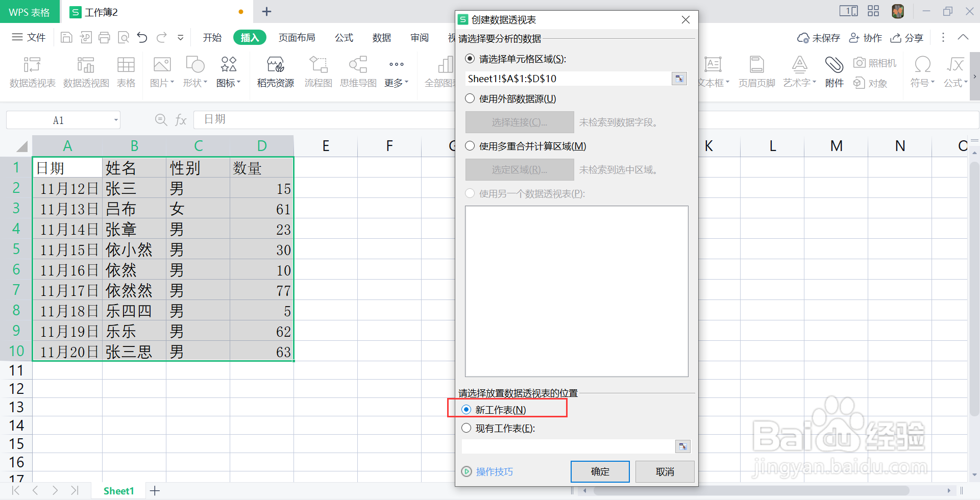Switch to the 开始 ribbon tab
The width and height of the screenshot is (980, 500).
[212, 37]
